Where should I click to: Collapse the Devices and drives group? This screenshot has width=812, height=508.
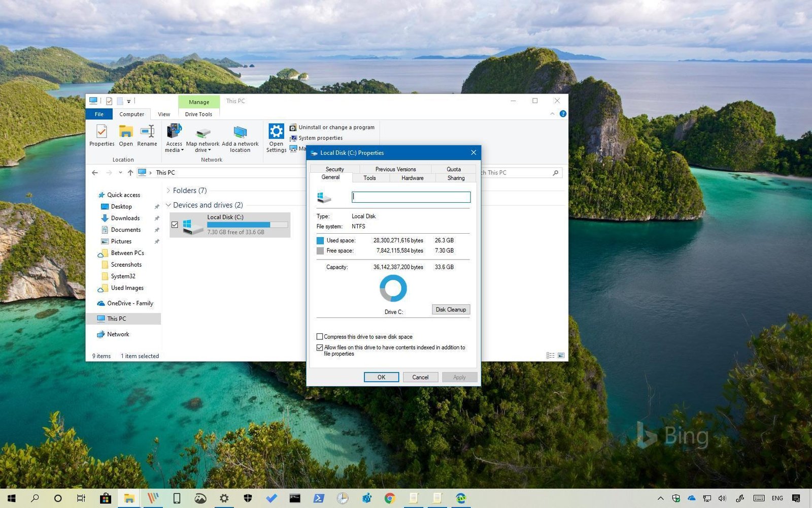pyautogui.click(x=168, y=205)
